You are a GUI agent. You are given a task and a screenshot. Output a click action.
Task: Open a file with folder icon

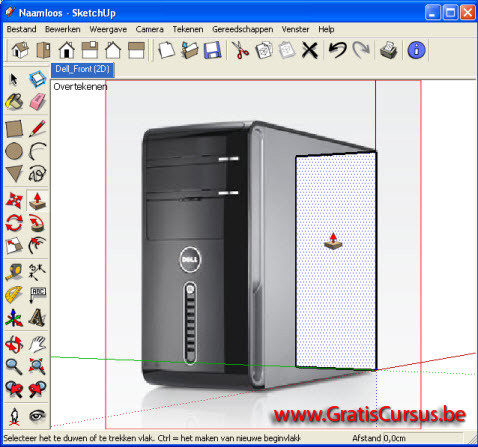tap(190, 50)
